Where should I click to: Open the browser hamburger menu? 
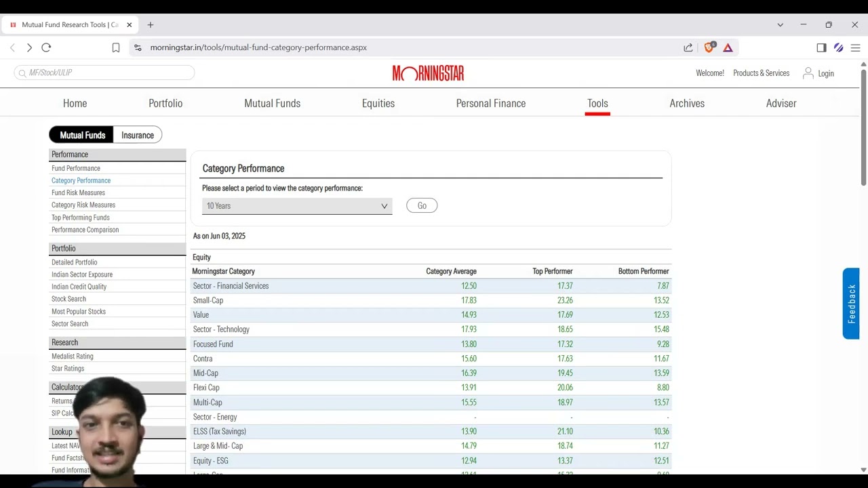(855, 47)
